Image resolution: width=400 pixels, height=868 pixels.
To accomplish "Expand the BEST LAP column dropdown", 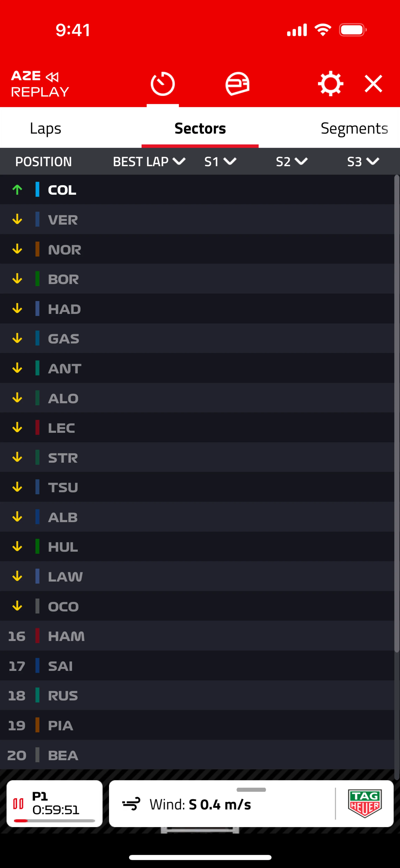I will tap(179, 161).
